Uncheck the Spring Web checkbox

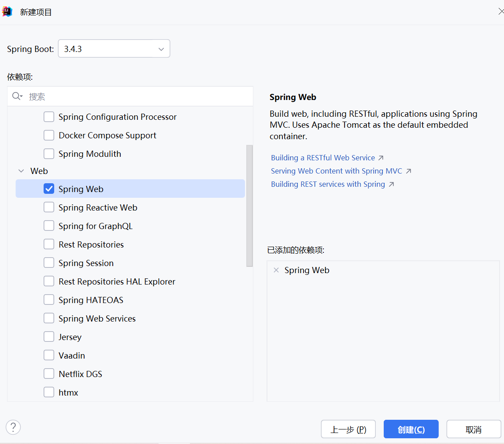tap(49, 189)
